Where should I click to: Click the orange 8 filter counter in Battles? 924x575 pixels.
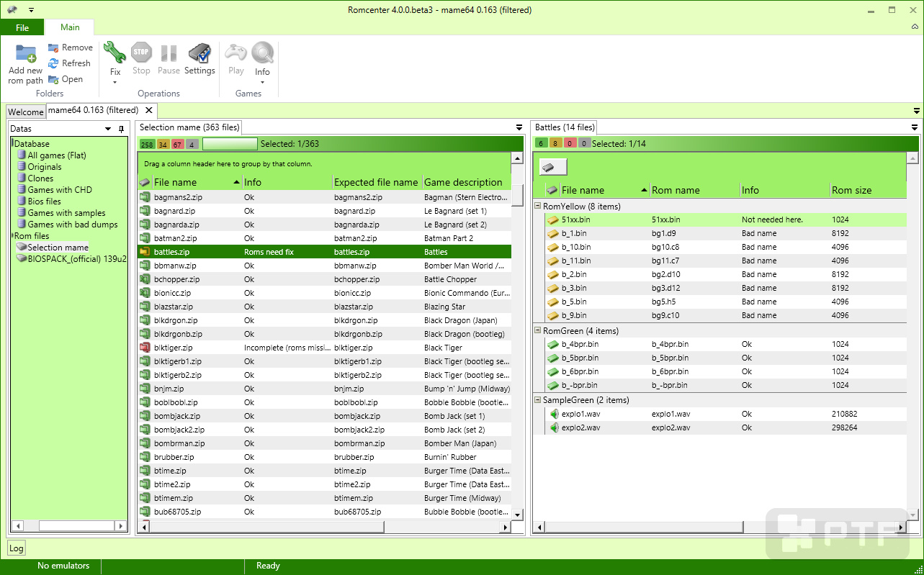(555, 143)
